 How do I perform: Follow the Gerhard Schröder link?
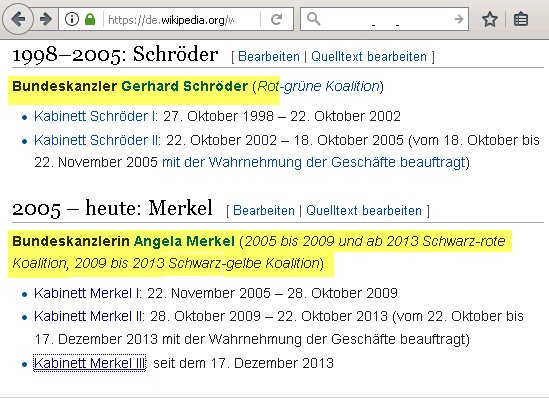[x=185, y=86]
